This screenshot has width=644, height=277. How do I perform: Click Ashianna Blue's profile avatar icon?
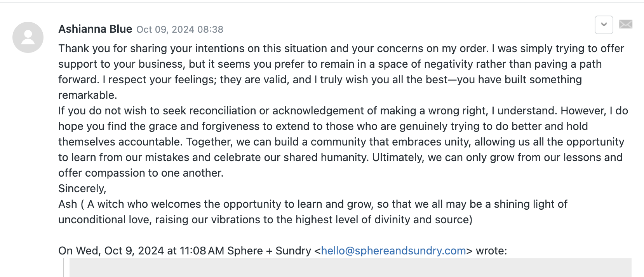pyautogui.click(x=28, y=37)
